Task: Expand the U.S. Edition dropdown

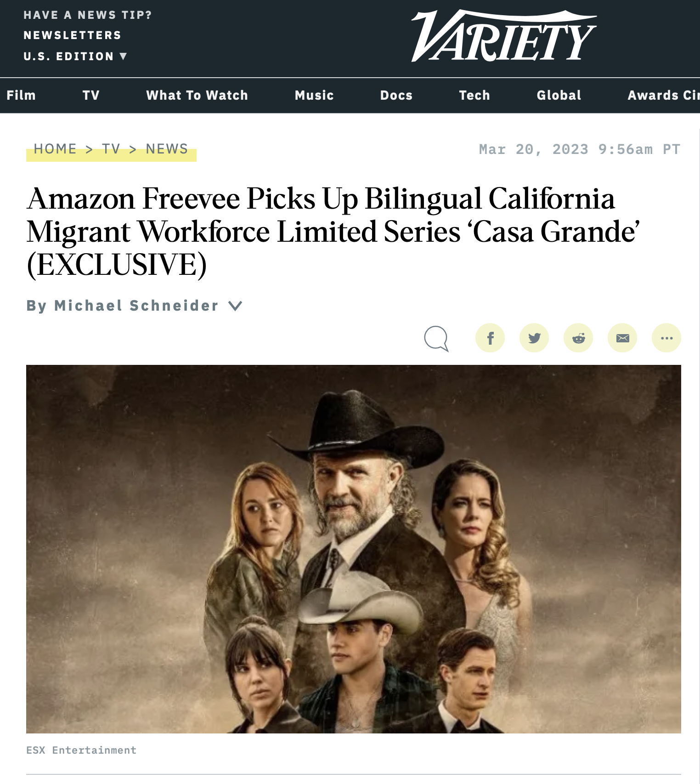Action: [75, 57]
